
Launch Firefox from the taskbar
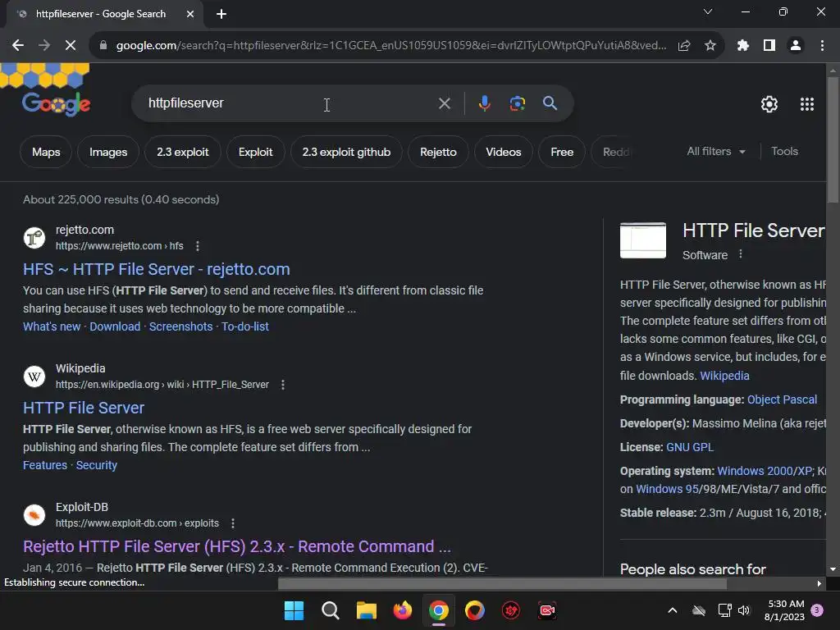(x=402, y=610)
